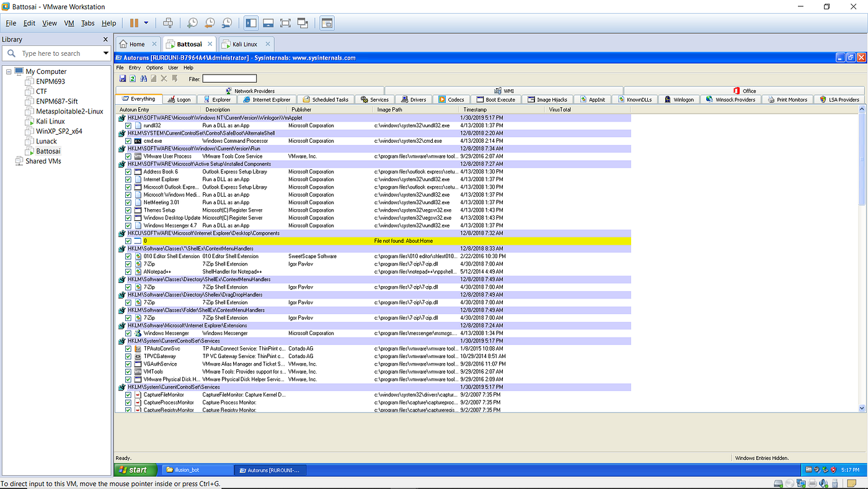Click the yellow message log note icon
The height and width of the screenshot is (489, 868).
pyautogui.click(x=851, y=483)
